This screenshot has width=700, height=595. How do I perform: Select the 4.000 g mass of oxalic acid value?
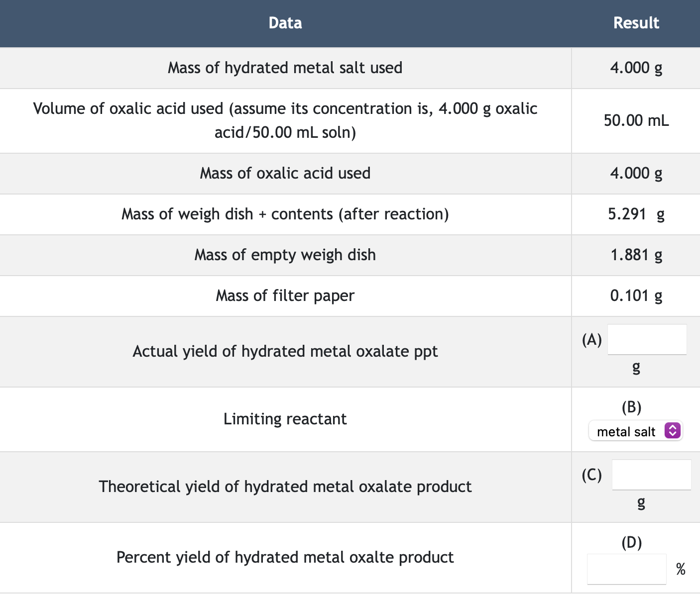[636, 173]
